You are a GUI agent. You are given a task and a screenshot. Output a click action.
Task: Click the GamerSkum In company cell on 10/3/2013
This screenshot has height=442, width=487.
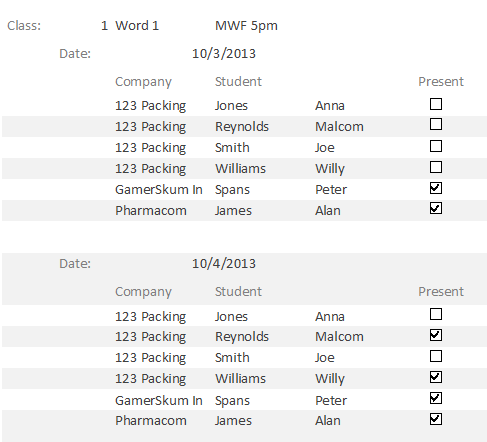pyautogui.click(x=159, y=190)
